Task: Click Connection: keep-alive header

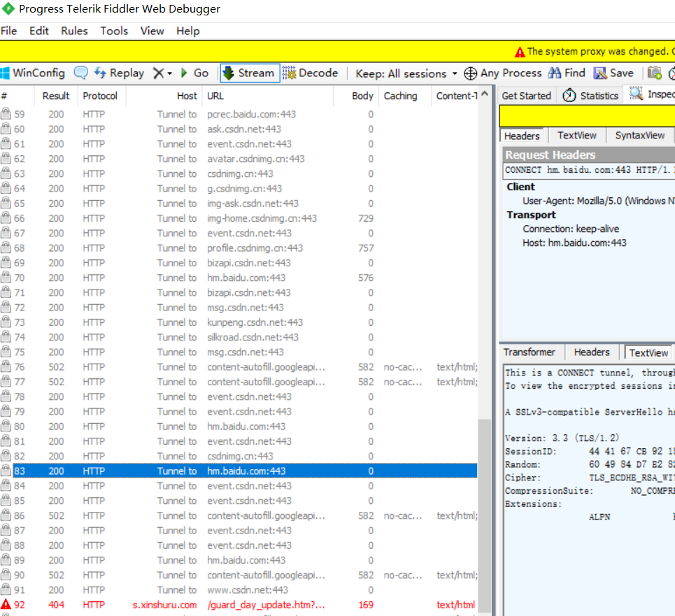Action: pos(571,229)
